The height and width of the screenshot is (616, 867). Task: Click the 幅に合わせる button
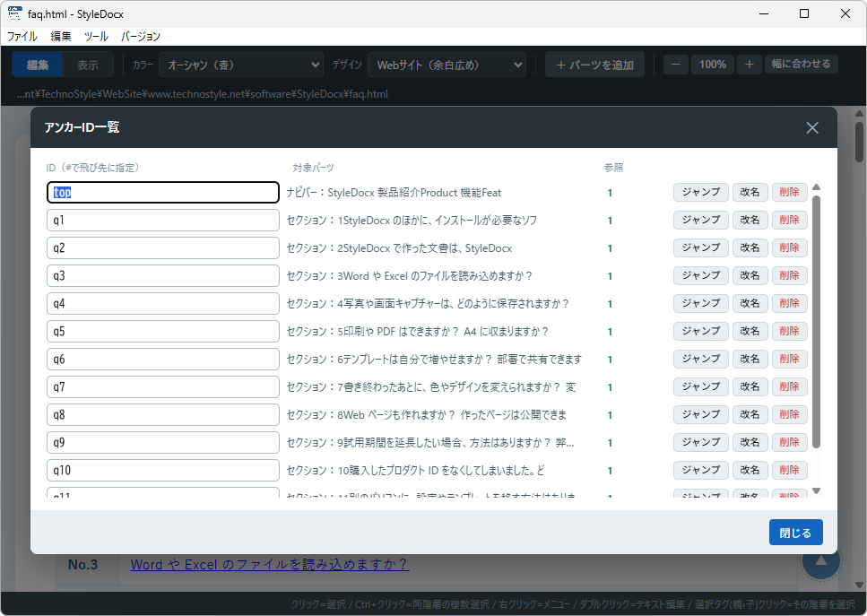pyautogui.click(x=802, y=65)
